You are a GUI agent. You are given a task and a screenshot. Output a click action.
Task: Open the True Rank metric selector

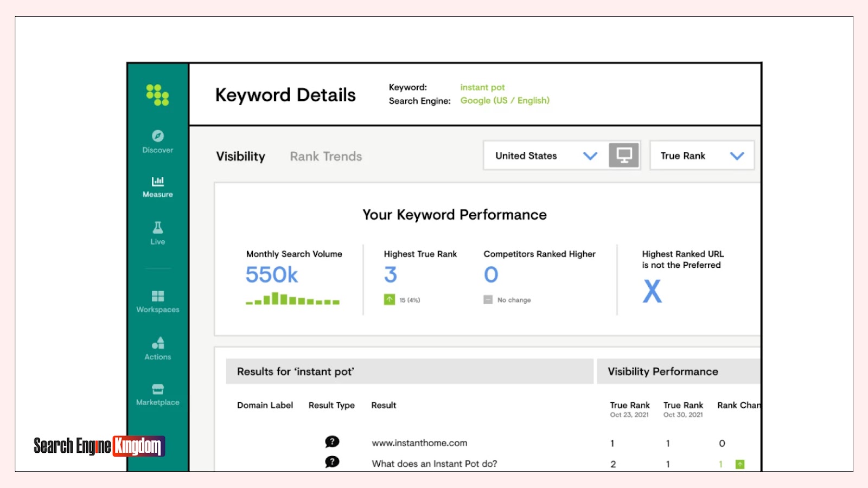pyautogui.click(x=702, y=156)
